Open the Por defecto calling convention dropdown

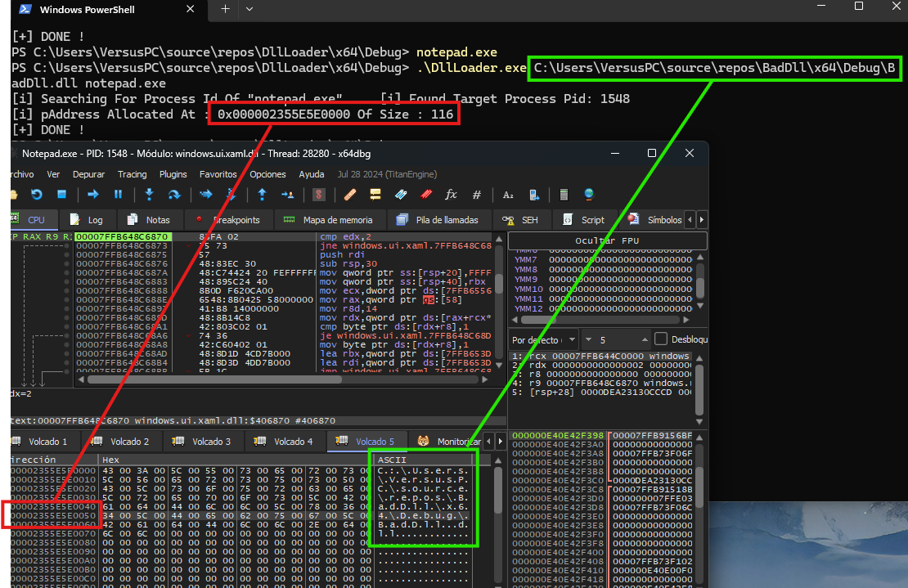544,339
